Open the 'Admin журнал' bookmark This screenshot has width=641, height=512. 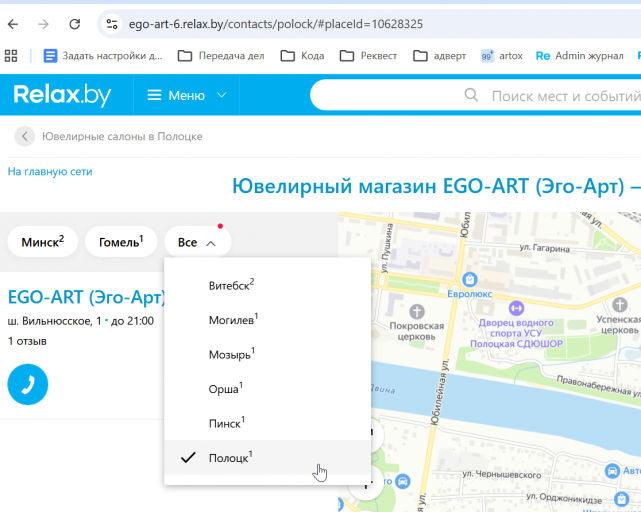(580, 56)
